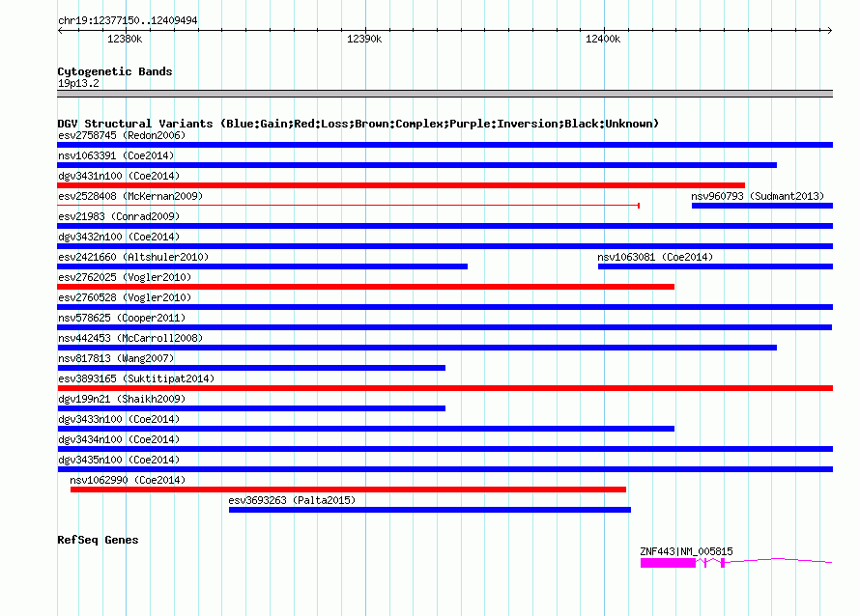Screen dimensions: 860x616
Task: Select esv21983 (Conrad2009) label
Action: (119, 216)
